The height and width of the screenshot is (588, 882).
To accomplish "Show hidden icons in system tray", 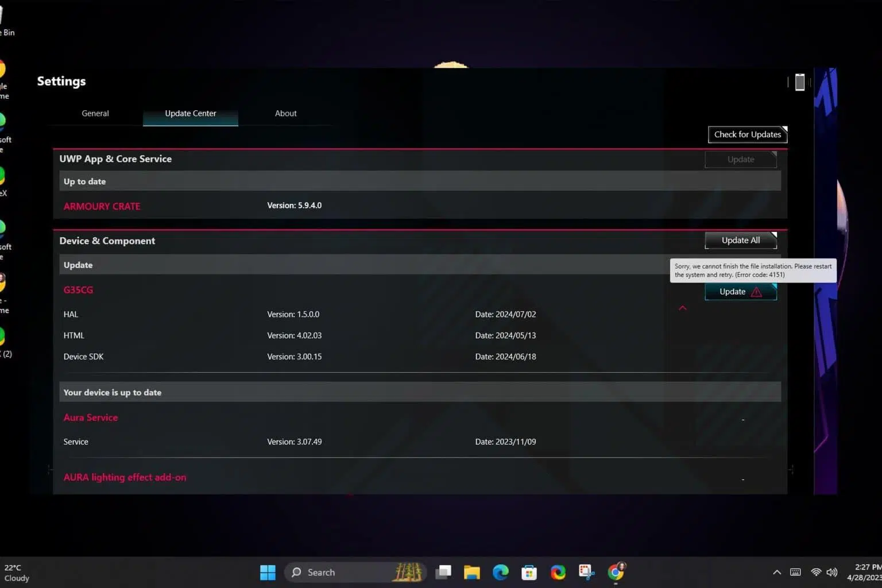I will (776, 572).
